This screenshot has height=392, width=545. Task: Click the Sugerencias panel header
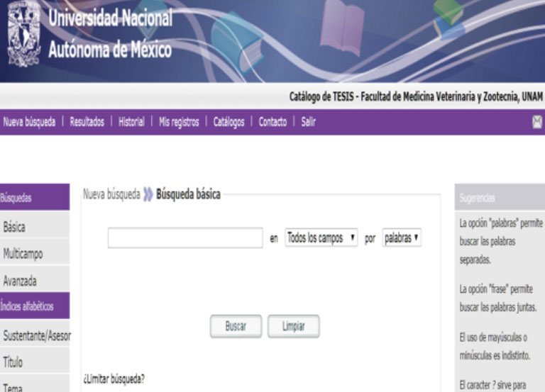pos(500,197)
